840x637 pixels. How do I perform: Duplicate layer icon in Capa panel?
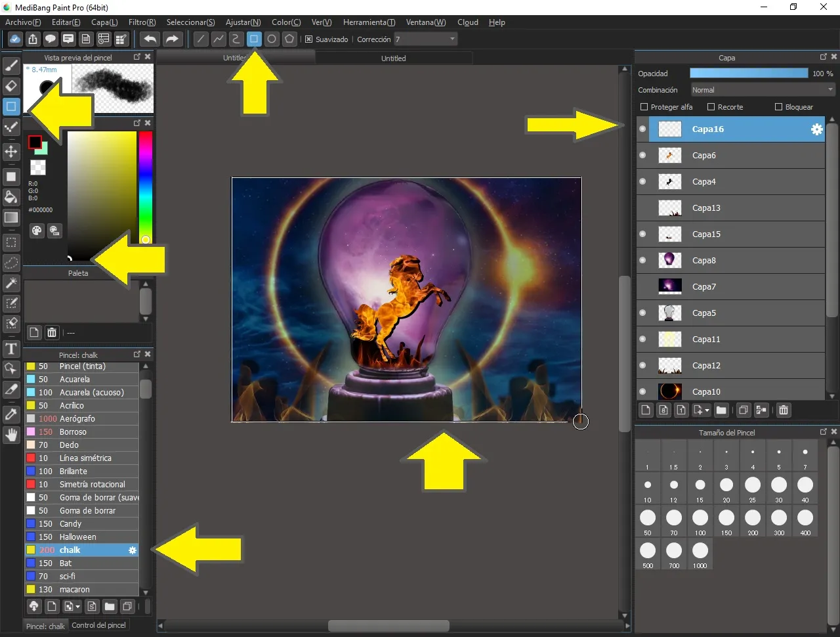(x=744, y=410)
